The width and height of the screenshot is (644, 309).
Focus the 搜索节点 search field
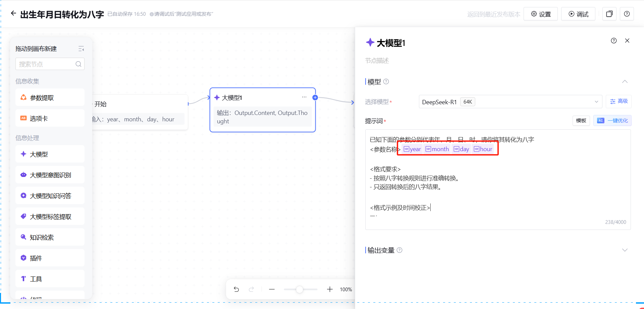click(x=50, y=64)
